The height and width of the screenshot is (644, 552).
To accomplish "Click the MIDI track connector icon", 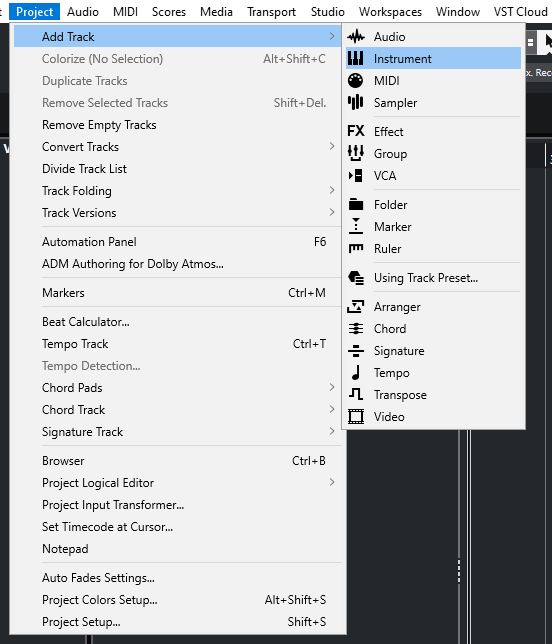I will coord(356,80).
